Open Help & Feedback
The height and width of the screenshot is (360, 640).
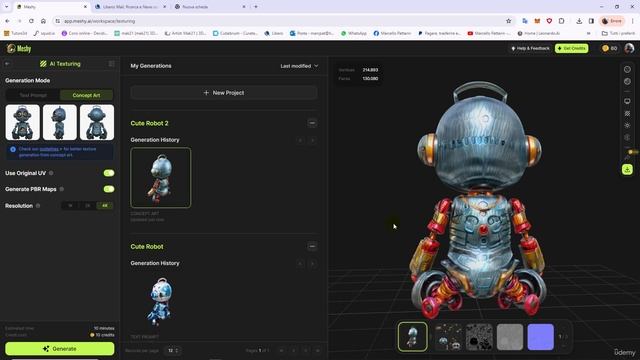(x=530, y=48)
